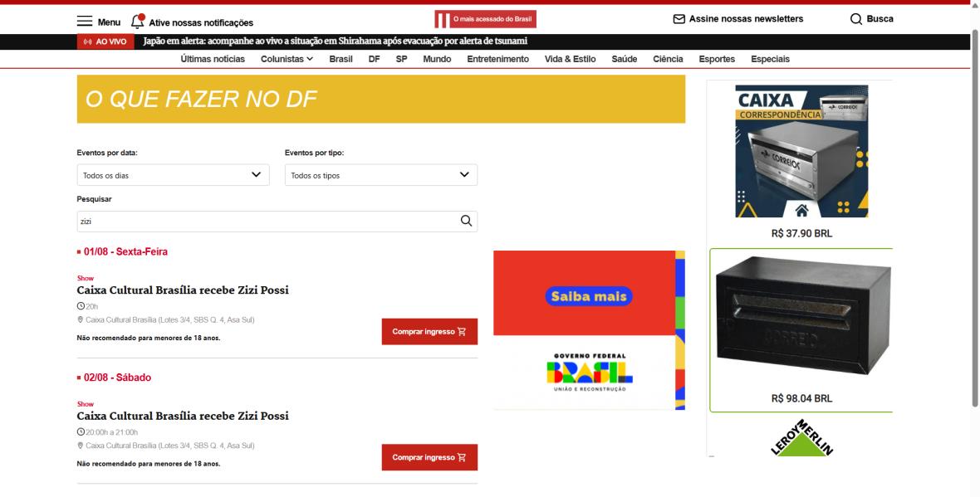Click Comprar ingresso for 02/08 show

429,457
